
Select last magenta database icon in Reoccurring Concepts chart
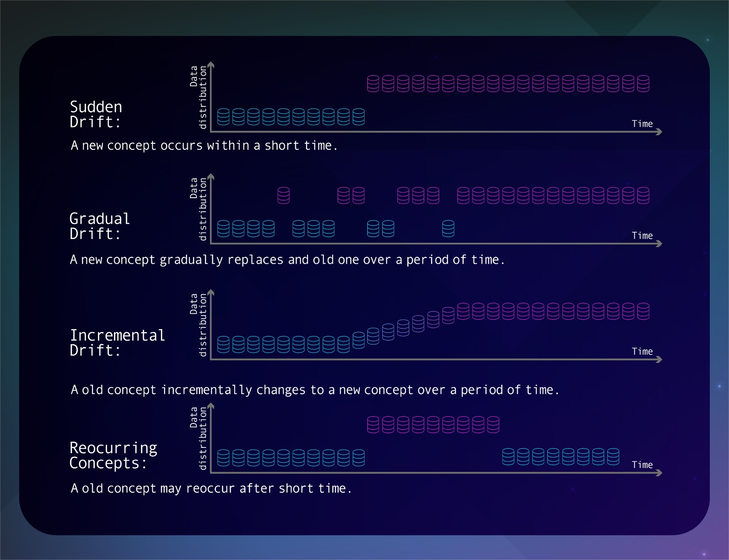click(x=493, y=424)
